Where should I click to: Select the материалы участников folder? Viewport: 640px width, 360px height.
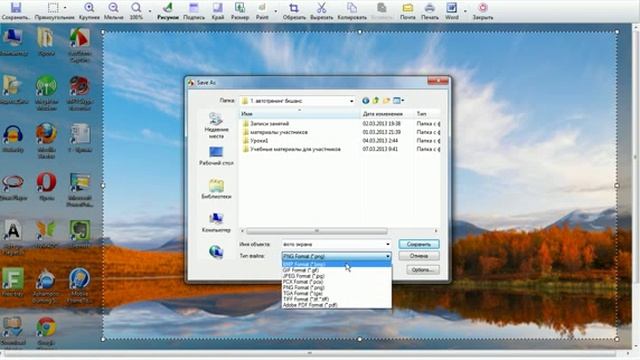tap(279, 132)
